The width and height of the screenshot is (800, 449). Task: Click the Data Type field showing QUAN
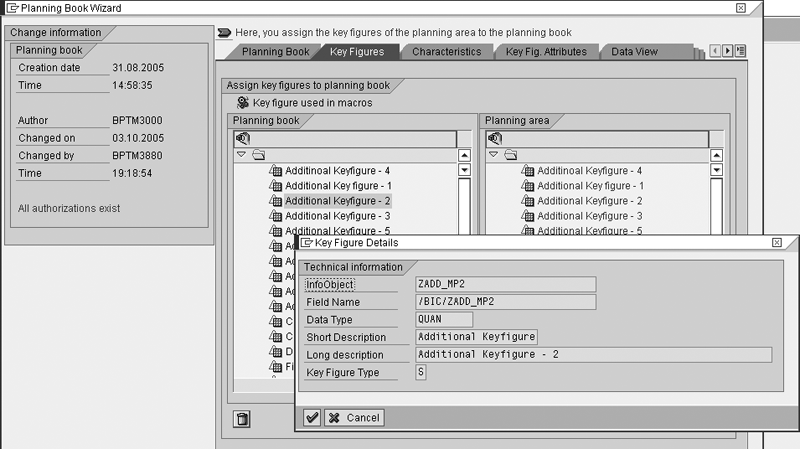(x=443, y=320)
